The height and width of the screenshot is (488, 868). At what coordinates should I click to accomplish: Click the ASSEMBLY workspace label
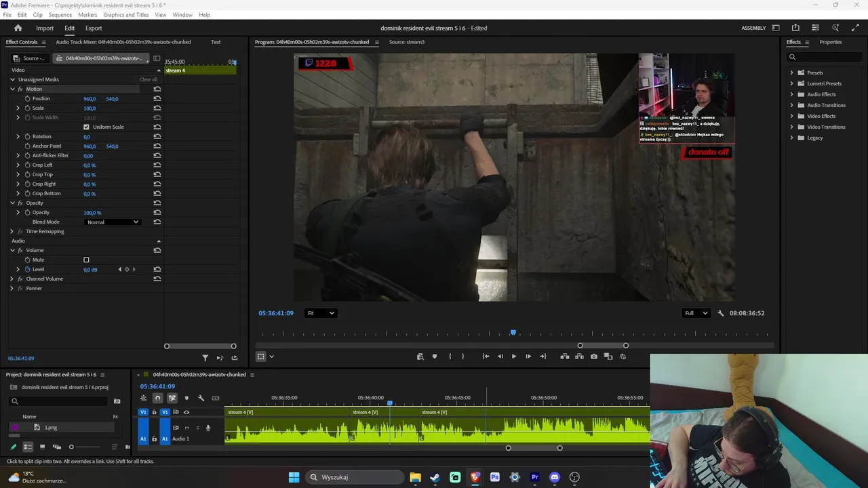[753, 28]
